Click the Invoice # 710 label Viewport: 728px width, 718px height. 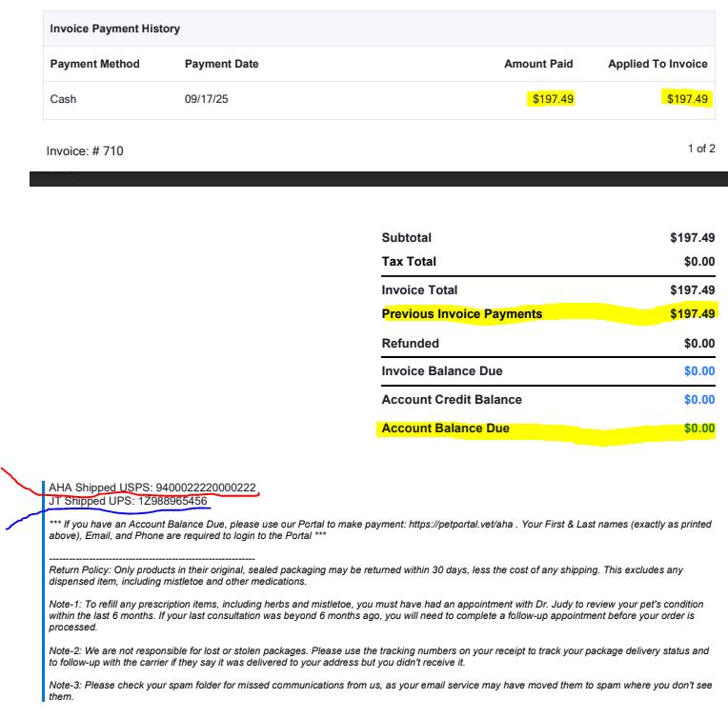[85, 150]
